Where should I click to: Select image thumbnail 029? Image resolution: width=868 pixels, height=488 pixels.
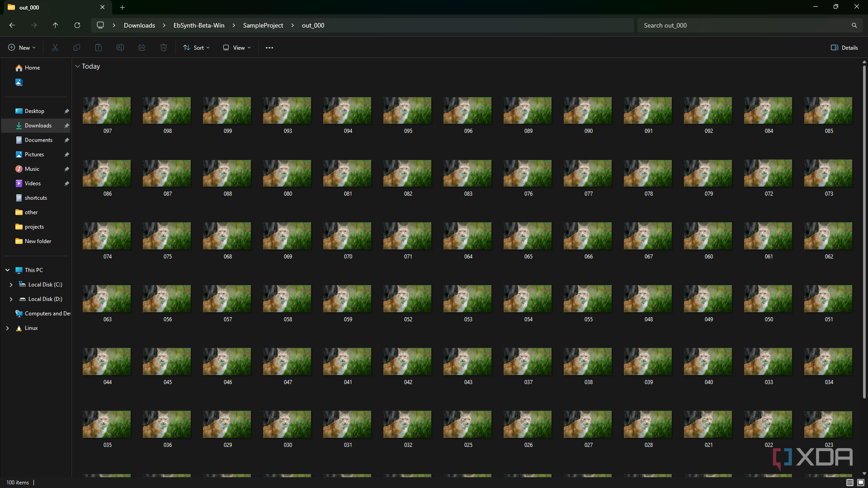[227, 424]
